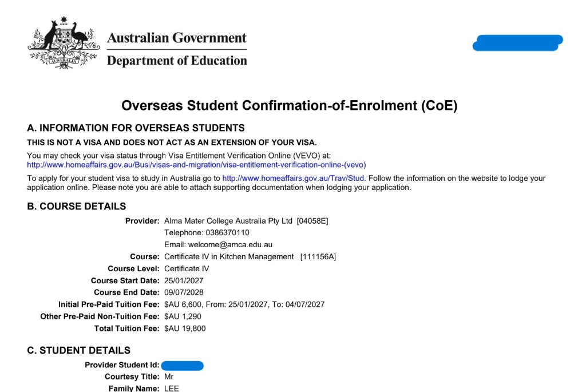
Task: Click the Total Tuition Fee amount $AU 19,800
Action: [185, 328]
